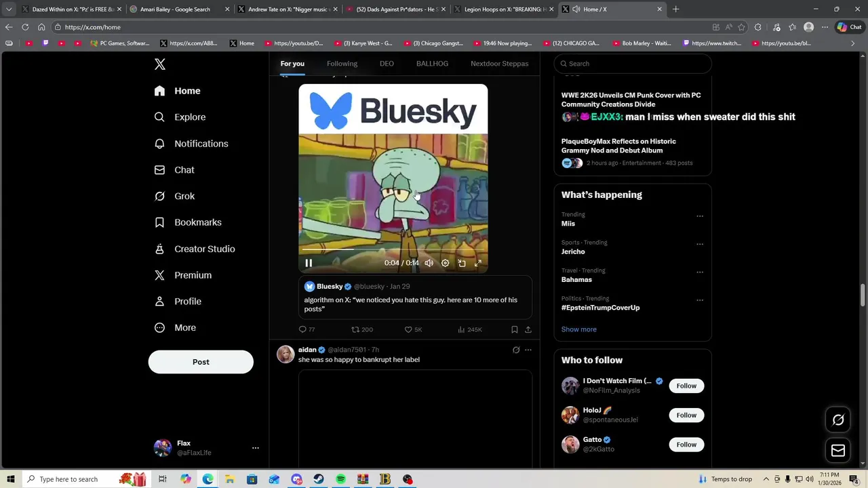This screenshot has height=488, width=868.
Task: Open options for the Miis trend
Action: tap(700, 216)
